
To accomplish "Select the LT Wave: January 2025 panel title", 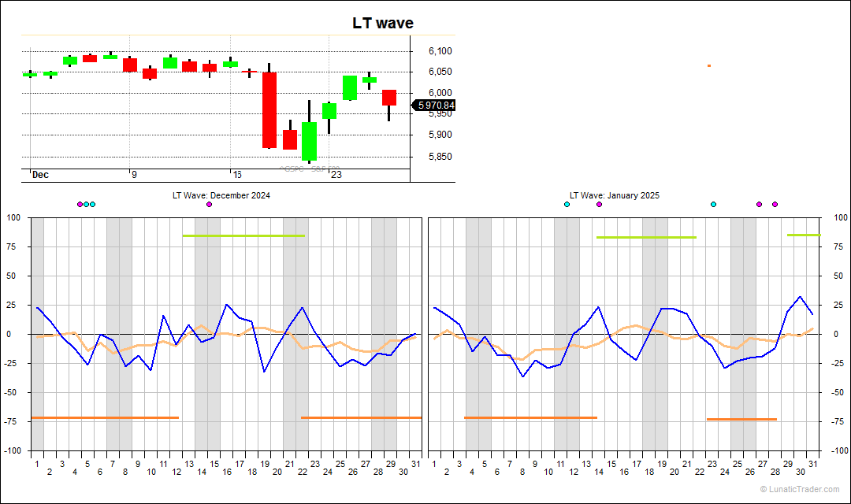I will [x=614, y=195].
